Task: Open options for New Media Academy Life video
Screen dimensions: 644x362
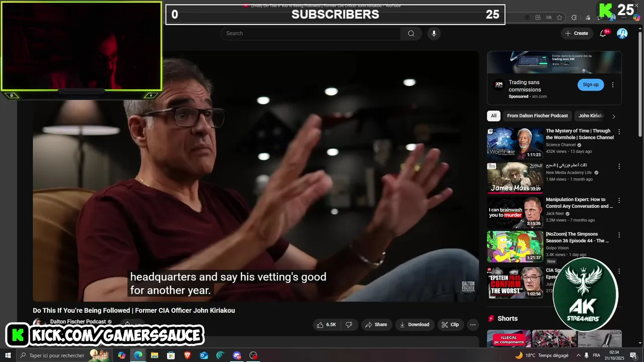Action: tap(619, 166)
